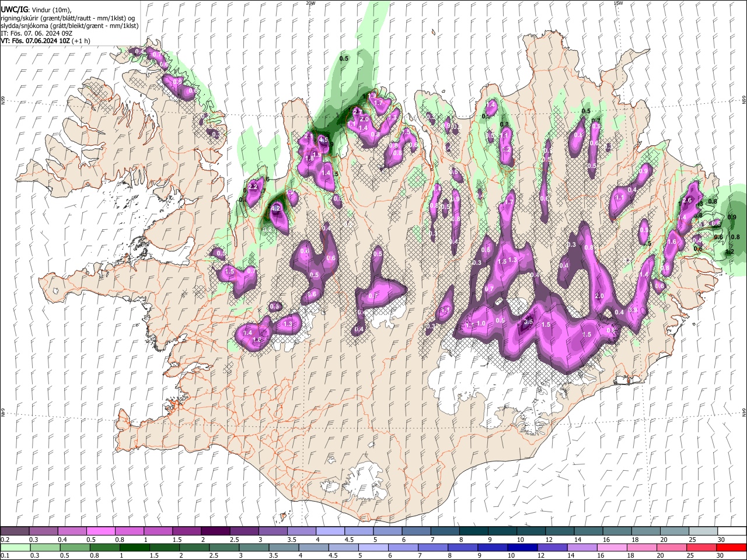The height and width of the screenshot is (560, 747).
Task: Select bright red lower swatch after 30
Action: coord(732,548)
